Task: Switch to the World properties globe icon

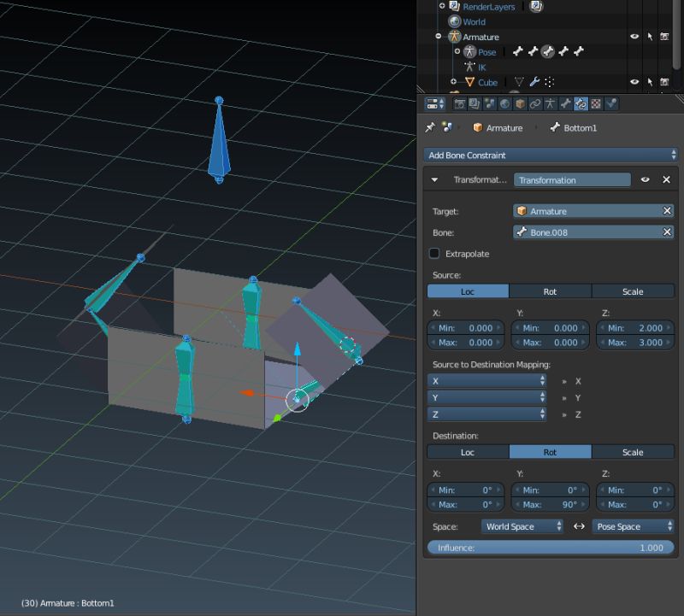Action: click(x=504, y=104)
